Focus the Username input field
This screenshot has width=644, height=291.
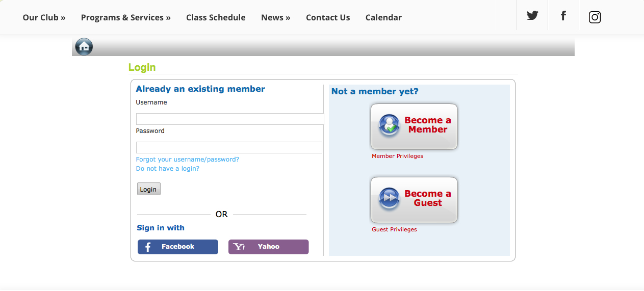(229, 119)
